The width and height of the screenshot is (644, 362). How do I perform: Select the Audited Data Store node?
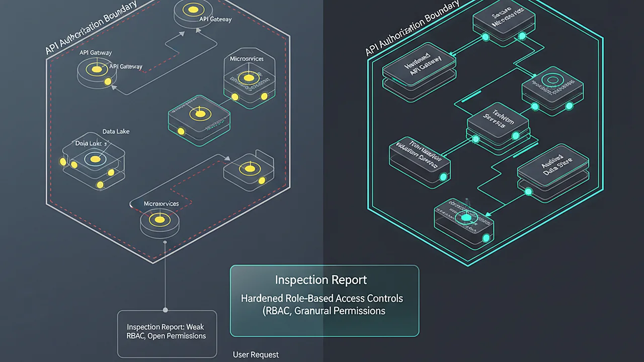click(x=553, y=174)
